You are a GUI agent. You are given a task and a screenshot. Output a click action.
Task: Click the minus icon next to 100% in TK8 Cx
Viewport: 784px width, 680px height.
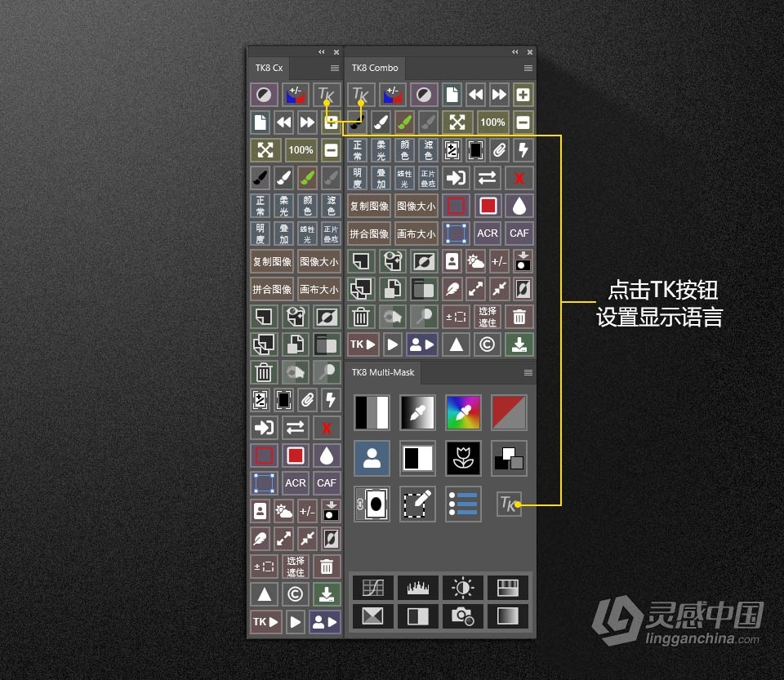click(331, 150)
